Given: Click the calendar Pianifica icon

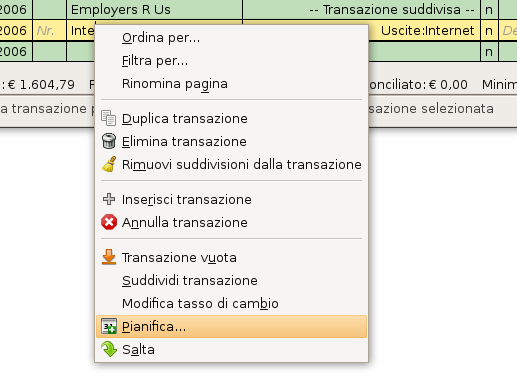Looking at the screenshot, I should click(x=109, y=326).
